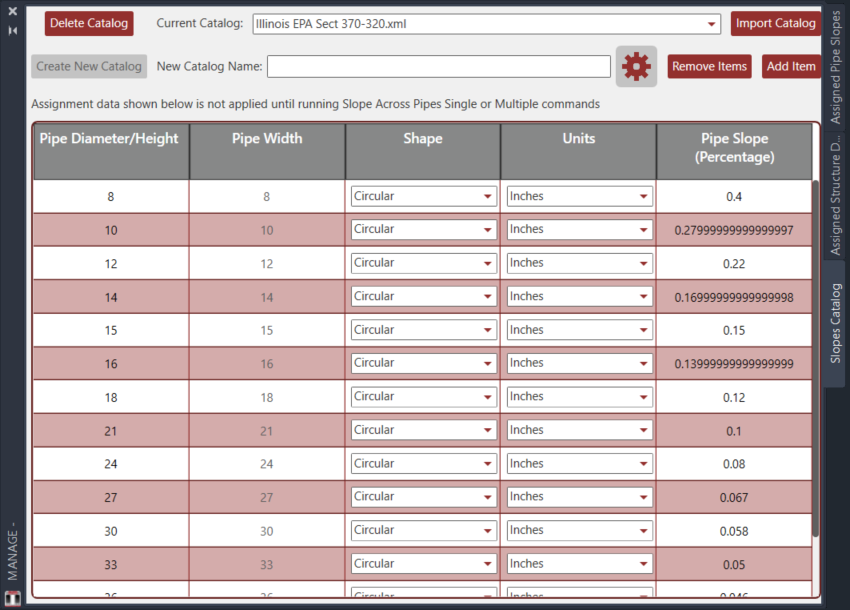
Task: Open Units dropdown for the 15 inch pipe row
Action: click(x=579, y=330)
